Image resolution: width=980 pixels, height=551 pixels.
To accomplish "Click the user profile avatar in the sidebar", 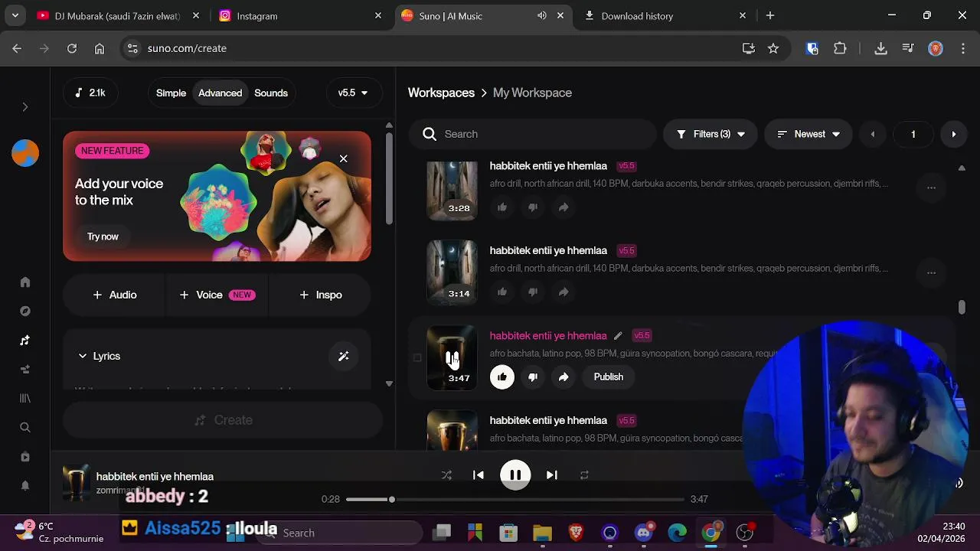I will (25, 153).
